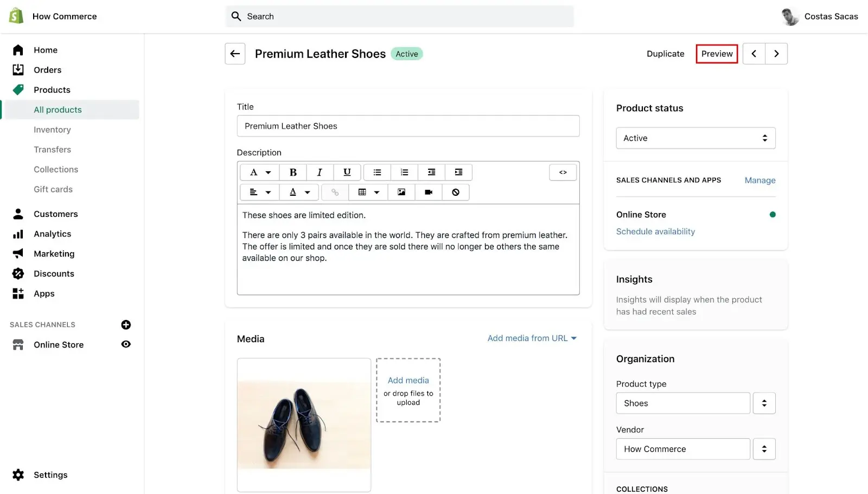Click the Underline formatting icon
The image size is (868, 494).
pyautogui.click(x=347, y=172)
